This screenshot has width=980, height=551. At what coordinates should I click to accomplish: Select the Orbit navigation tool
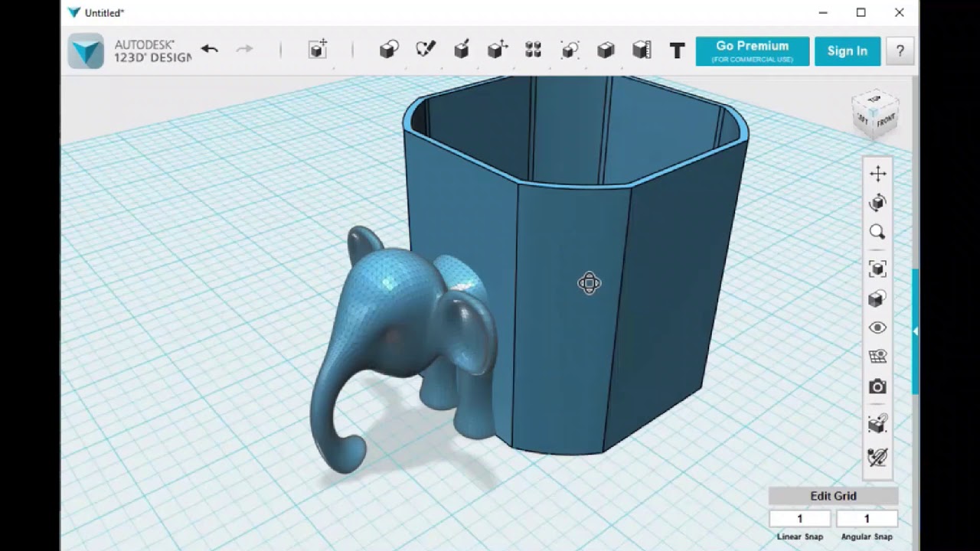[877, 203]
